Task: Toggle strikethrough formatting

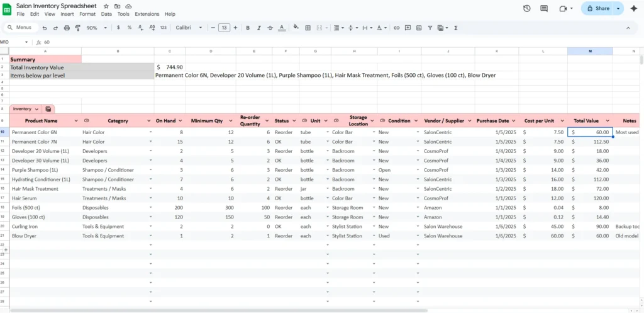Action: pyautogui.click(x=270, y=28)
